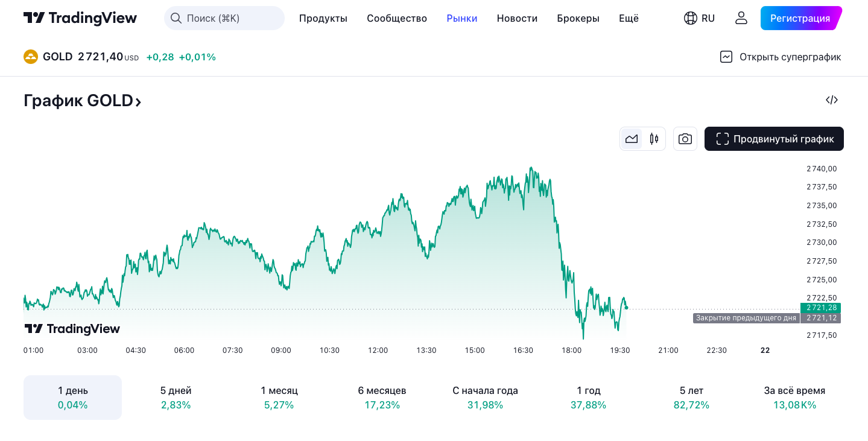The image size is (868, 441).
Task: Switch to candlestick chart type
Action: tap(654, 139)
